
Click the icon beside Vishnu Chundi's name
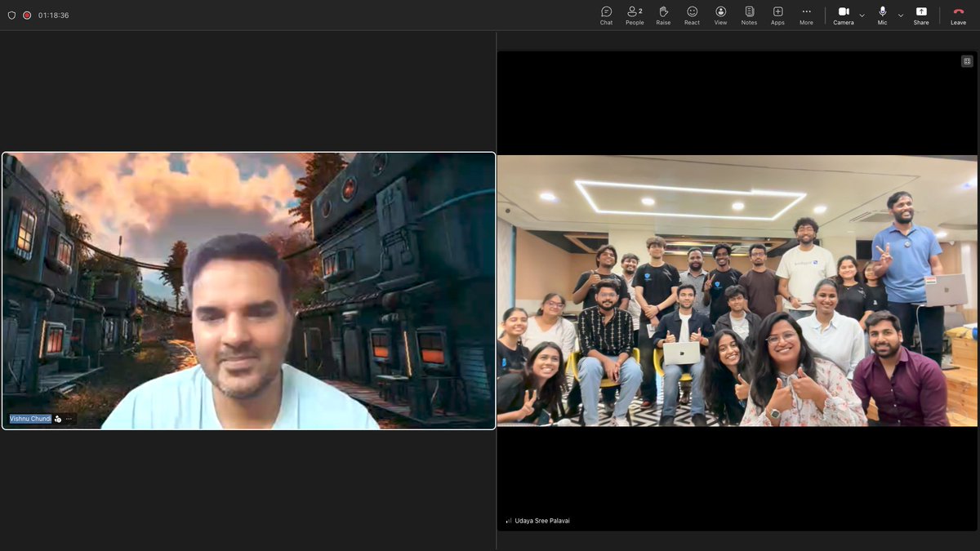click(x=57, y=419)
